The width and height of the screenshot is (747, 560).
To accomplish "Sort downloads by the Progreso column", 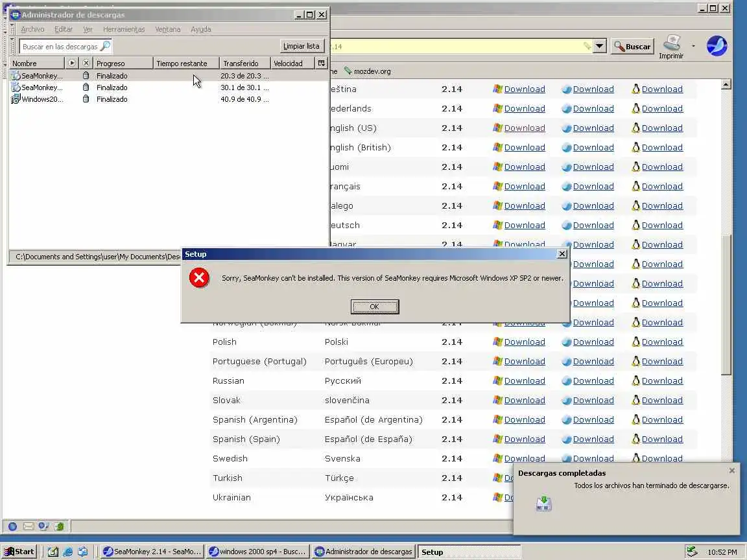I will click(x=123, y=64).
